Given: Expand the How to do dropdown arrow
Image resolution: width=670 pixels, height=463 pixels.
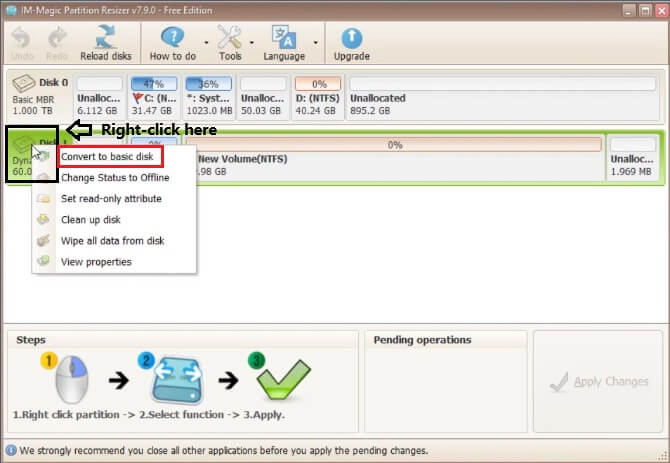Looking at the screenshot, I should click(206, 42).
